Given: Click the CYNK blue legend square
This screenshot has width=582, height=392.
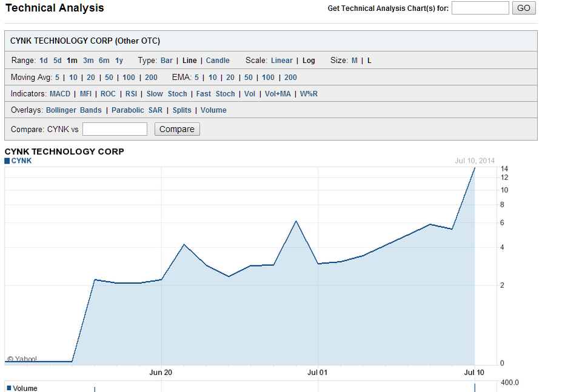Looking at the screenshot, I should coord(7,161).
